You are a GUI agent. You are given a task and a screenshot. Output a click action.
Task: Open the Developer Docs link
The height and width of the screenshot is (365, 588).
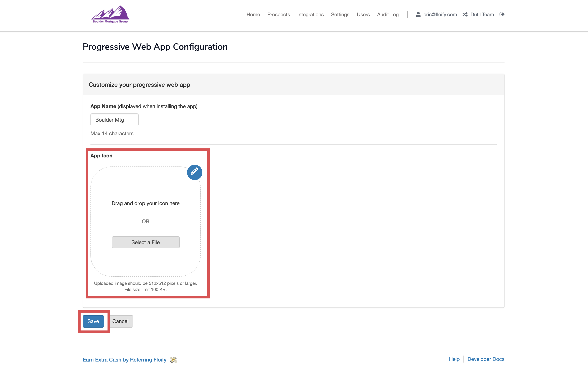(x=486, y=359)
